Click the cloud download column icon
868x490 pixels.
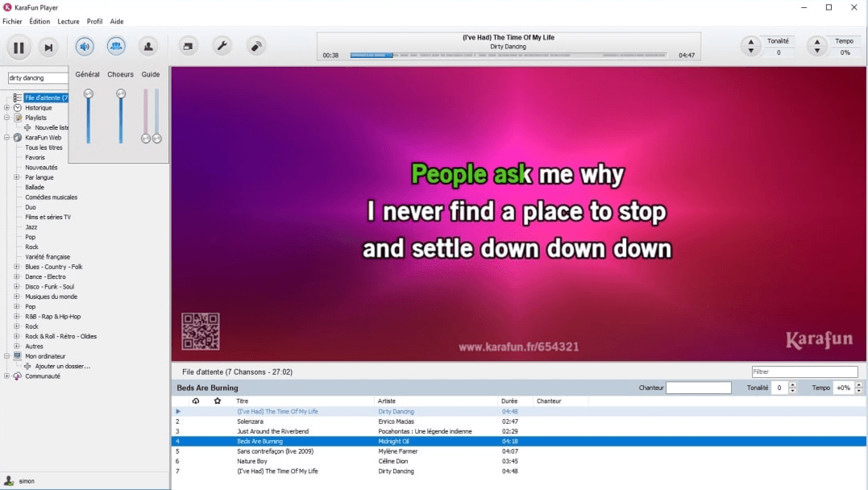[195, 401]
